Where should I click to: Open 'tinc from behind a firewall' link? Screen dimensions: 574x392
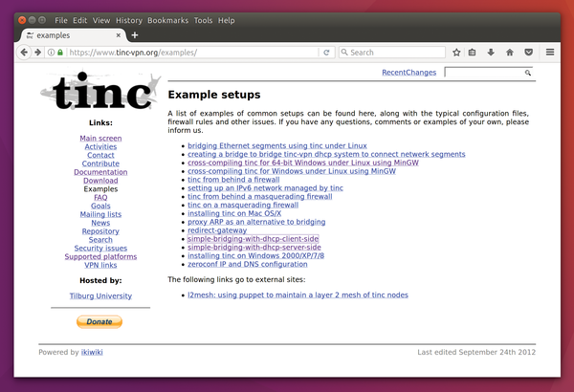[233, 180]
